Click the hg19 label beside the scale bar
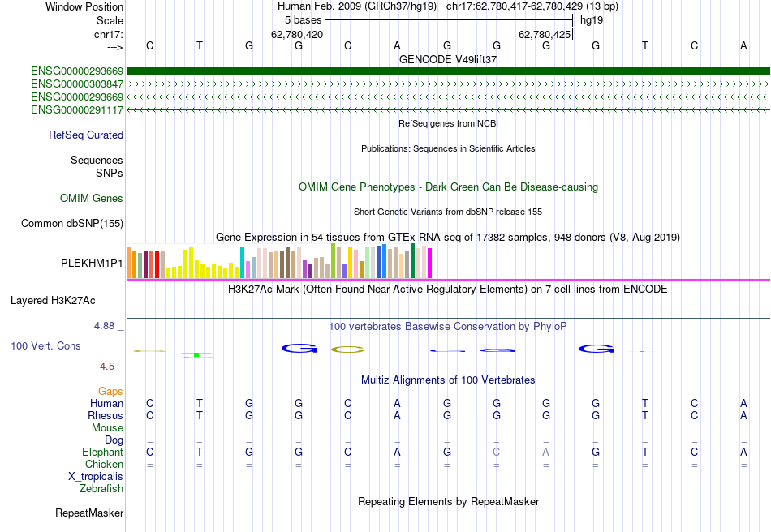The image size is (771, 532). click(592, 20)
